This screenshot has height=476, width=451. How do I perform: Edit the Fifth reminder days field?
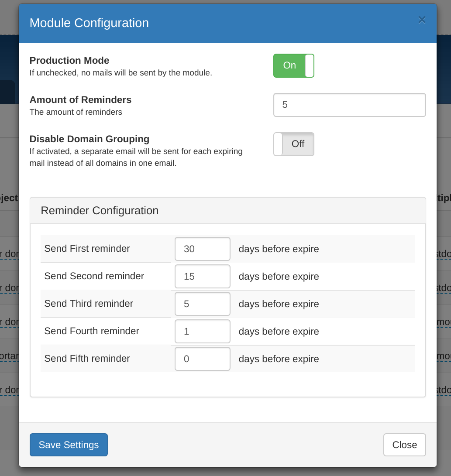point(203,359)
